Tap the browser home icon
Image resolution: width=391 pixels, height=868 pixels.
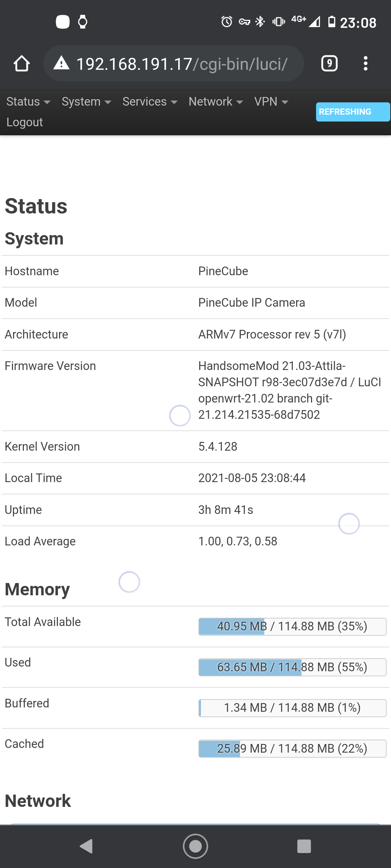click(x=22, y=64)
